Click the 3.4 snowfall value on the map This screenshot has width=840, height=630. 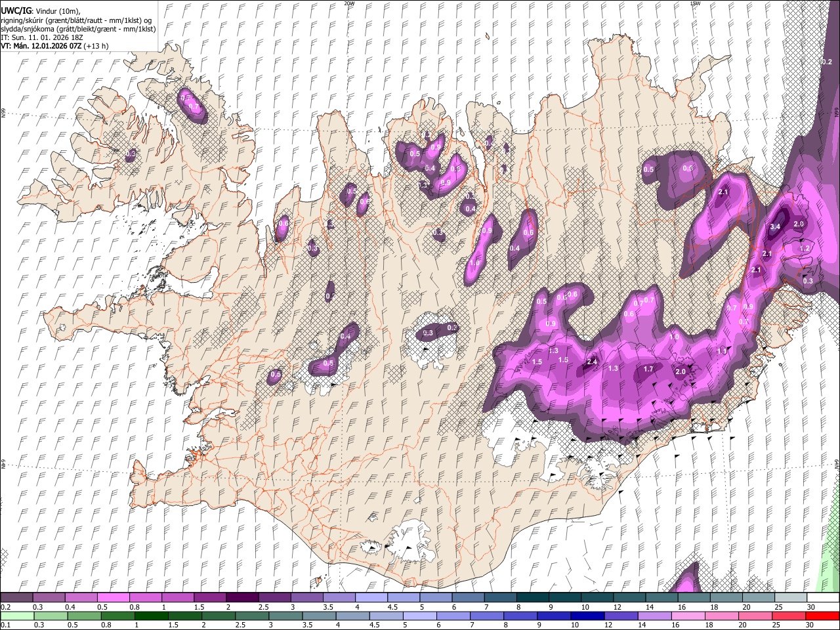[x=775, y=226]
